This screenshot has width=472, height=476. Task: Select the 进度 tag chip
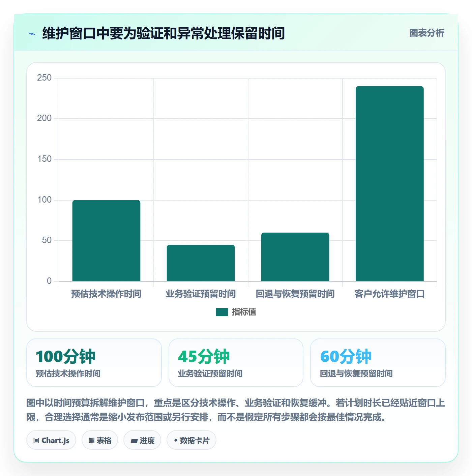(x=142, y=440)
